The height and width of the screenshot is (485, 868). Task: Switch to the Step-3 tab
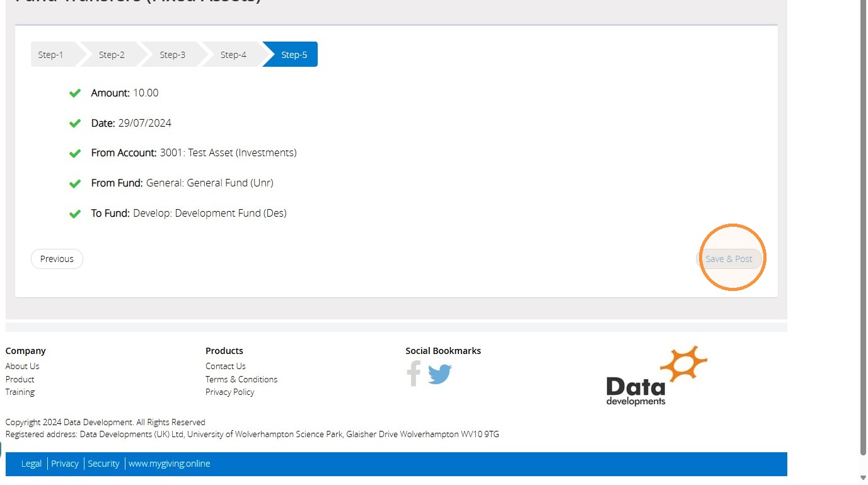coord(172,55)
